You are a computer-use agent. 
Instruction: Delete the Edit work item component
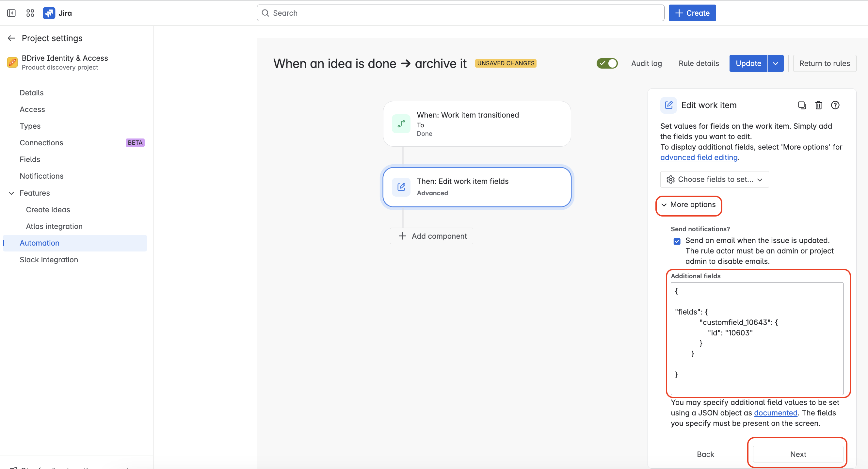coord(818,105)
